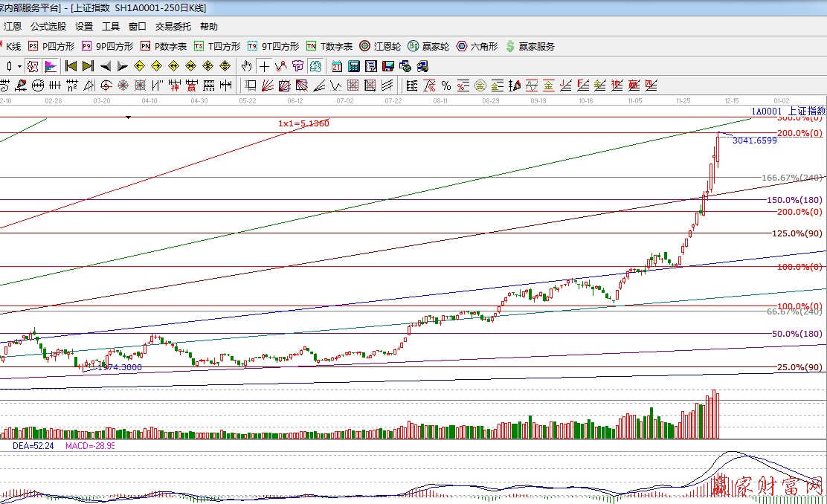The height and width of the screenshot is (504, 827).
Task: Click the floppy disk save icon
Action: tap(388, 66)
